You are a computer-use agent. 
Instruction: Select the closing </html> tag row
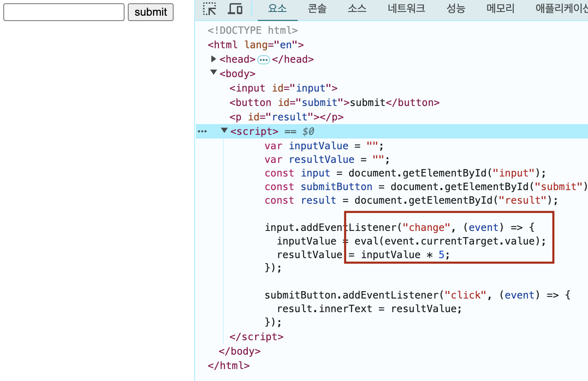coord(229,366)
